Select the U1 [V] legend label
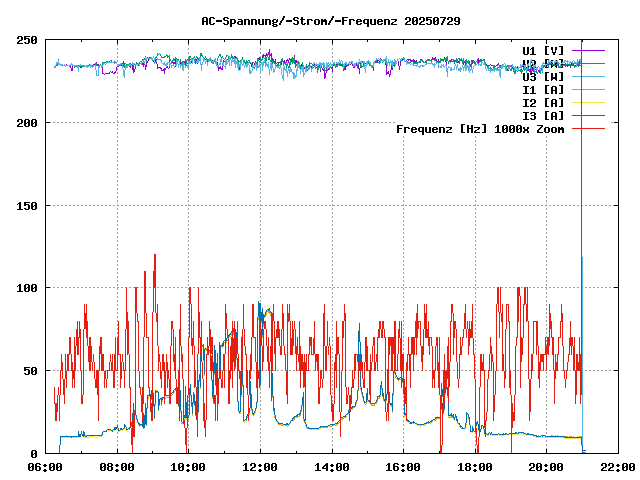The height and width of the screenshot is (480, 640). [543, 50]
